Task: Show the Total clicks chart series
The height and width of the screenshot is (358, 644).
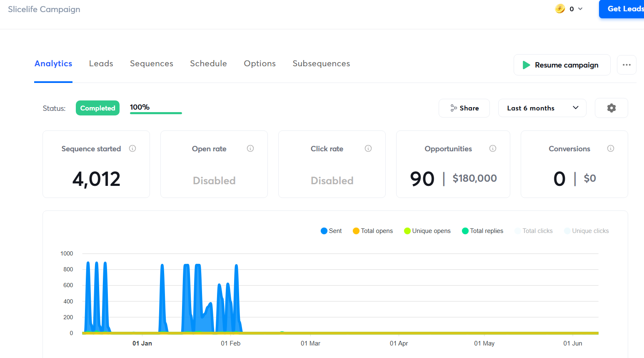Action: (534, 231)
